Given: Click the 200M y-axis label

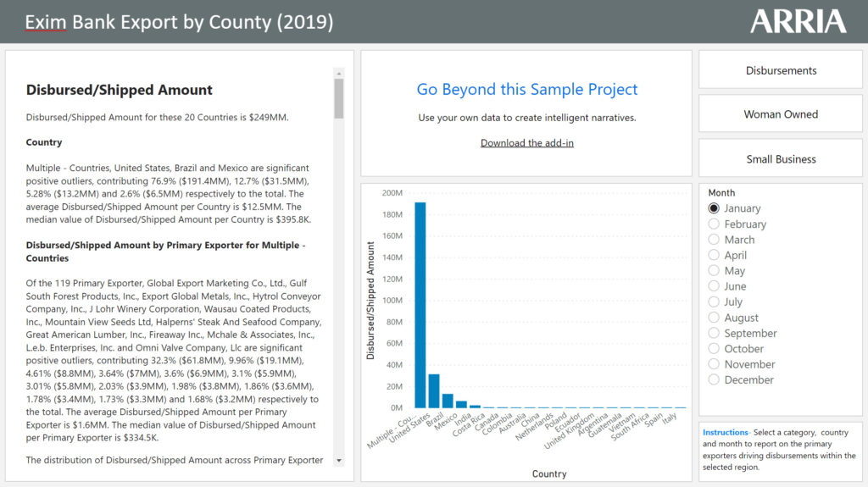Looking at the screenshot, I should [x=392, y=192].
